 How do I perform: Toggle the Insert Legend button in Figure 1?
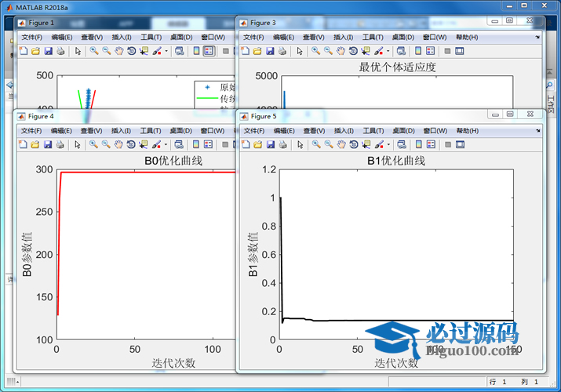208,51
